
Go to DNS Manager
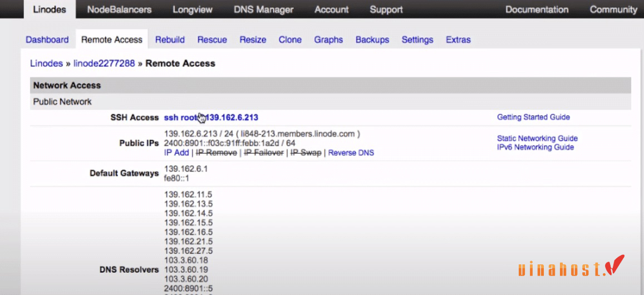[x=263, y=9]
